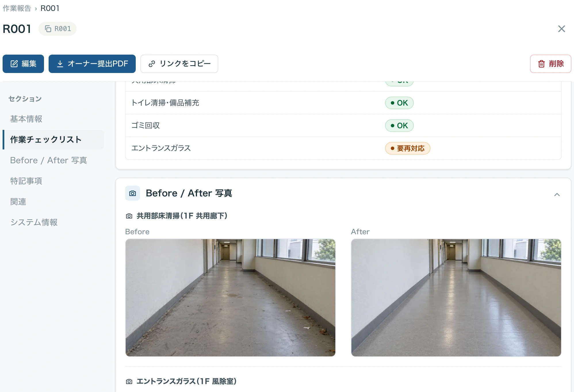Close the R001 report panel
The image size is (574, 392).
561,29
